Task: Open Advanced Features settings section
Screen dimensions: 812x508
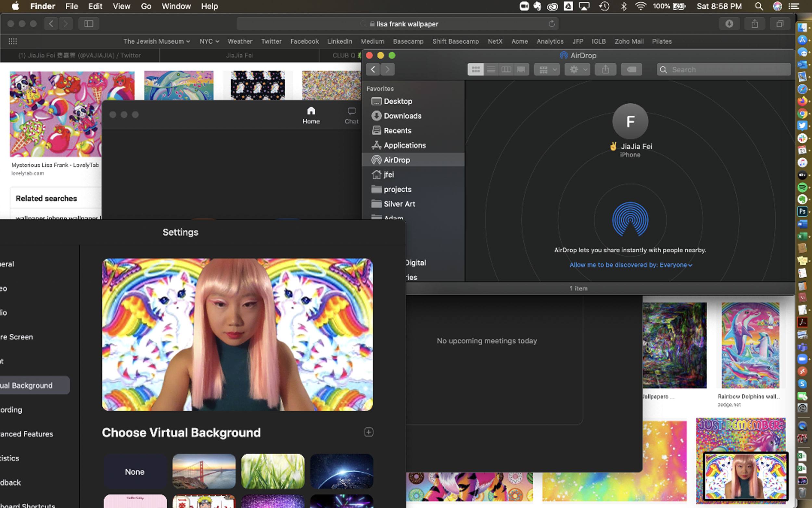Action: pyautogui.click(x=27, y=434)
